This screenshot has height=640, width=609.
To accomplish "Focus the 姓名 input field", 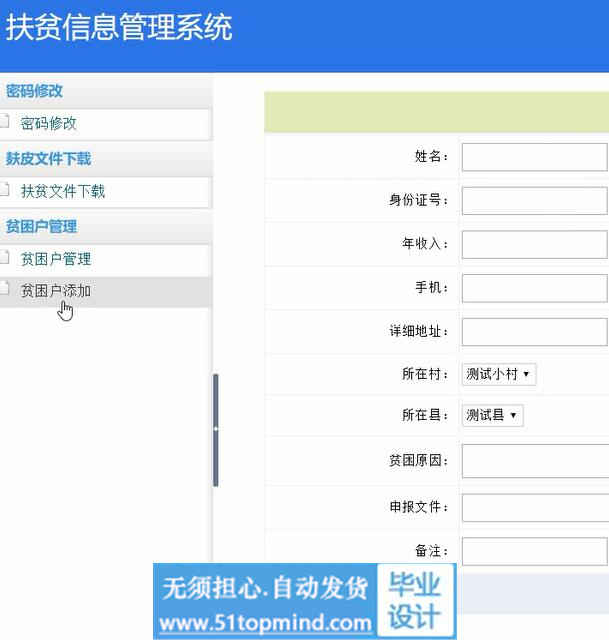I will point(534,157).
